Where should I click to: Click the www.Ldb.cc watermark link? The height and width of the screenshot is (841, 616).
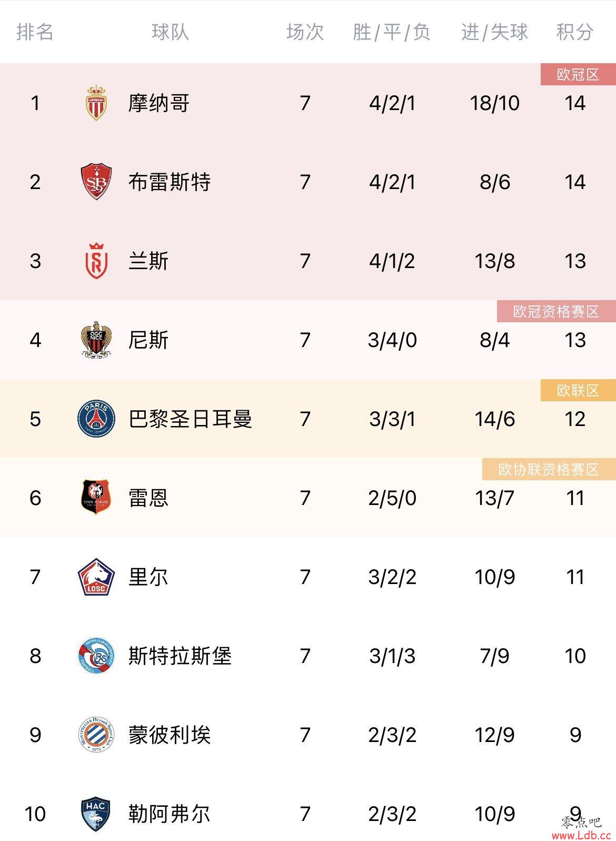(581, 835)
